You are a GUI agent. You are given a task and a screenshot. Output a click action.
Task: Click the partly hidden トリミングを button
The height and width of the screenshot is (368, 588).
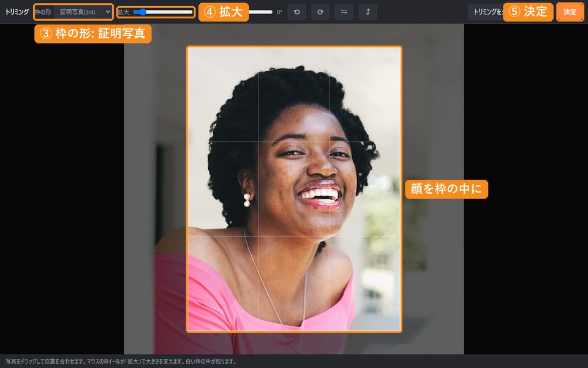[486, 12]
